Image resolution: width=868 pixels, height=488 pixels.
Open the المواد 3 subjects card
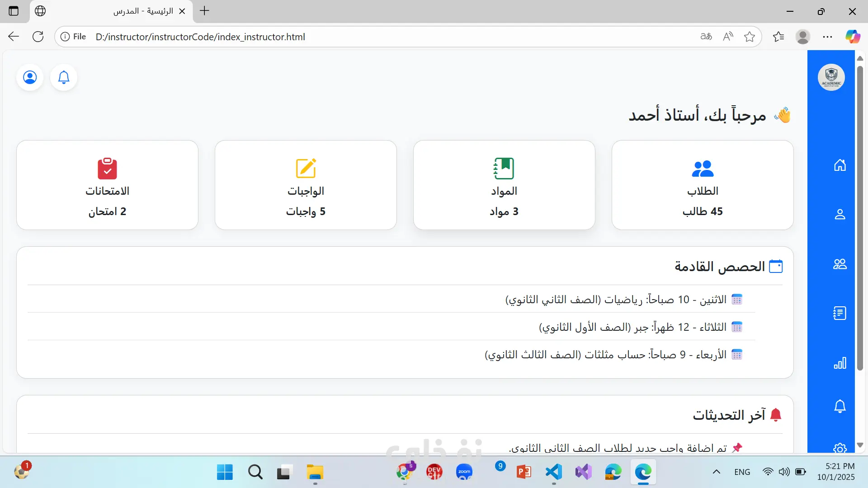504,185
